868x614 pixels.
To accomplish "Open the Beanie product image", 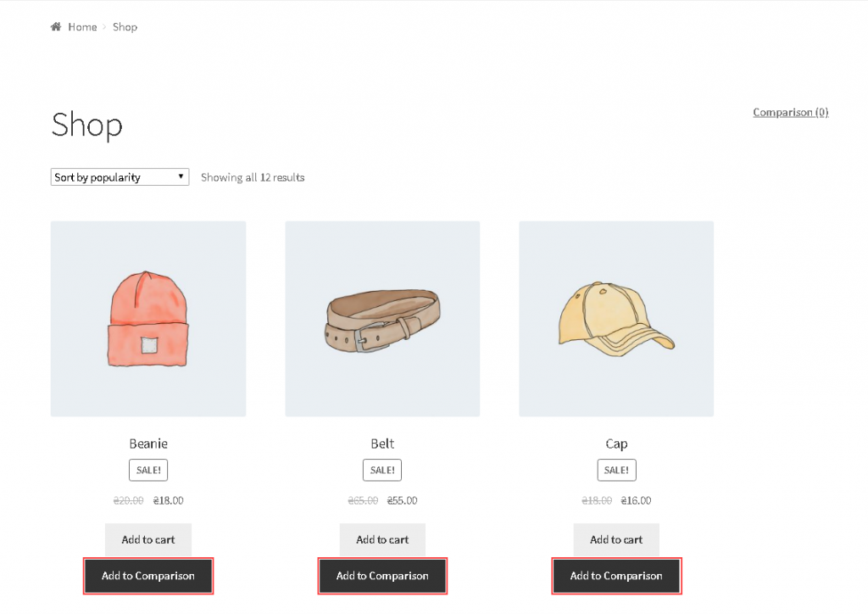I will pos(147,318).
